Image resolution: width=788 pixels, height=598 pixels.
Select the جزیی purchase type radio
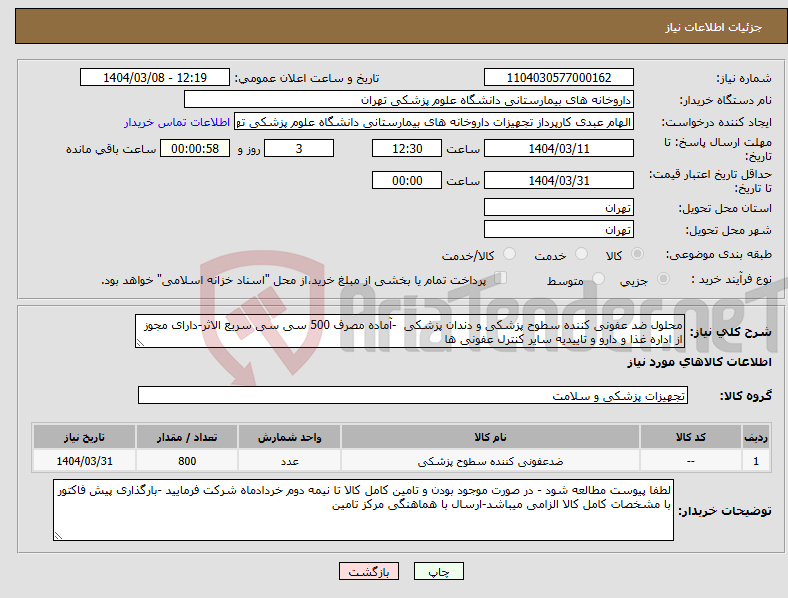pos(663,278)
